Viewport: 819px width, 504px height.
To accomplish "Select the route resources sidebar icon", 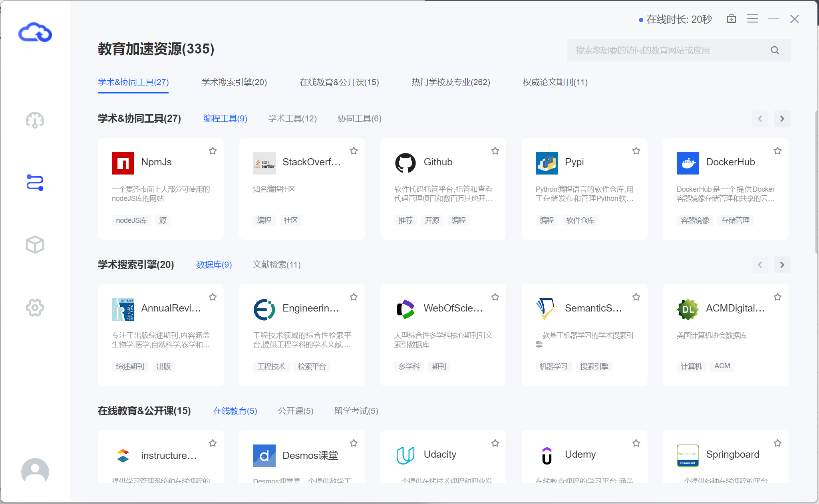I will click(35, 183).
